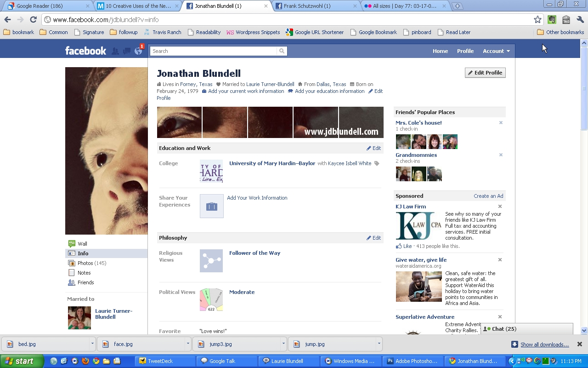Click the magnifier in the Facebook search bar
Screen dimensions: 588x368
282,51
